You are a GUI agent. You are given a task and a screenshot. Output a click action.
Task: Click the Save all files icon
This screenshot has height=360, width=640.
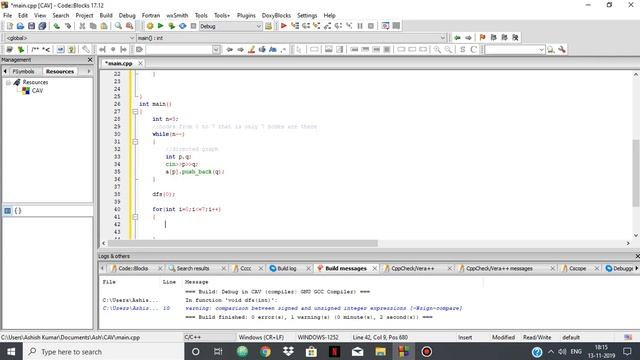(42, 26)
